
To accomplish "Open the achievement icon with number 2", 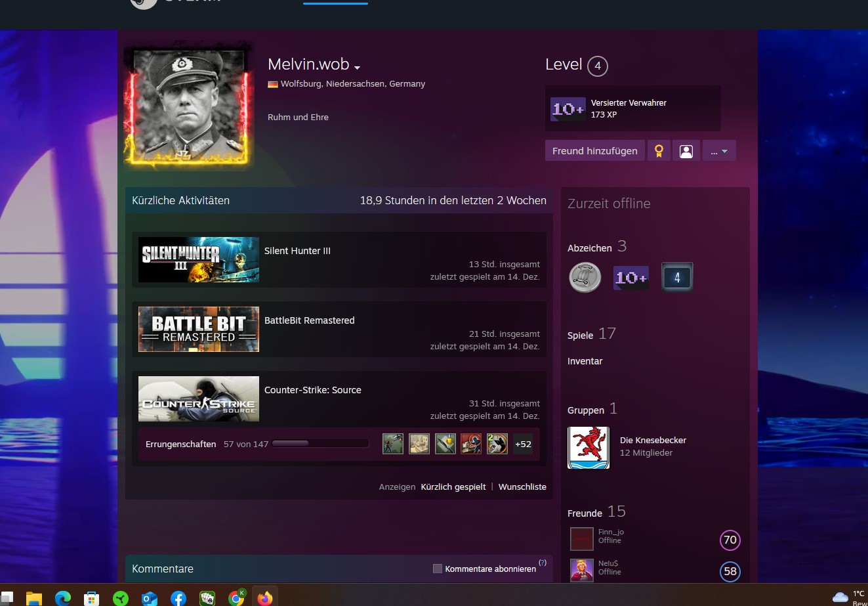I will click(497, 444).
